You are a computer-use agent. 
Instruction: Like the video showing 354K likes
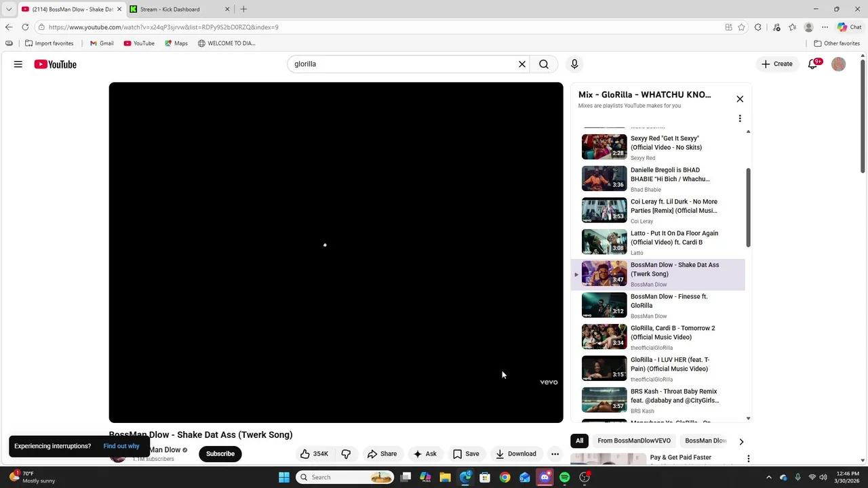pos(314,454)
